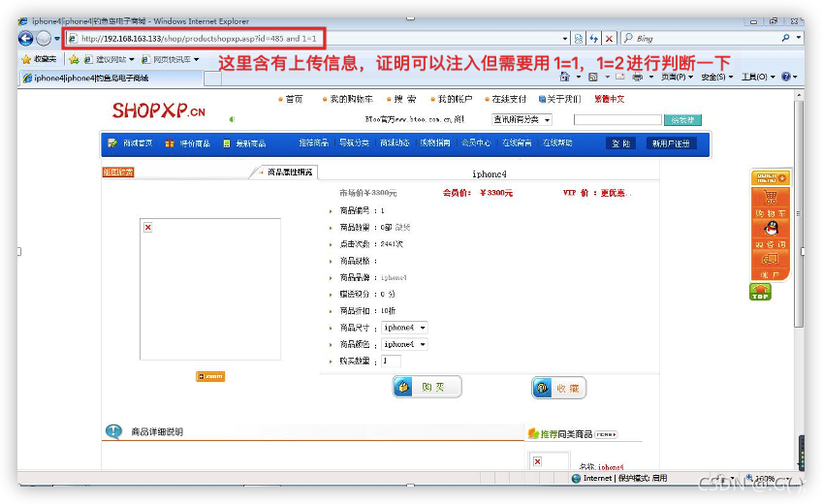Click the SHOPXP.CN site logo

point(158,110)
